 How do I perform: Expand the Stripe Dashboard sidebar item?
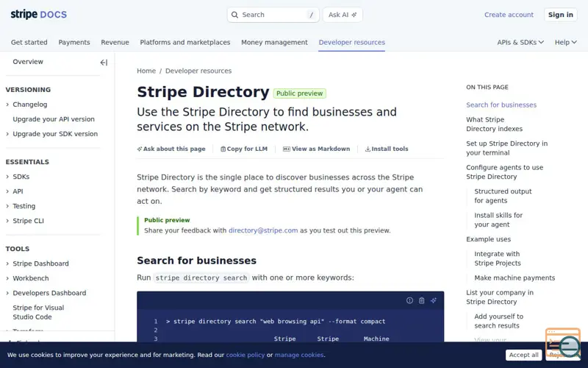click(41, 263)
